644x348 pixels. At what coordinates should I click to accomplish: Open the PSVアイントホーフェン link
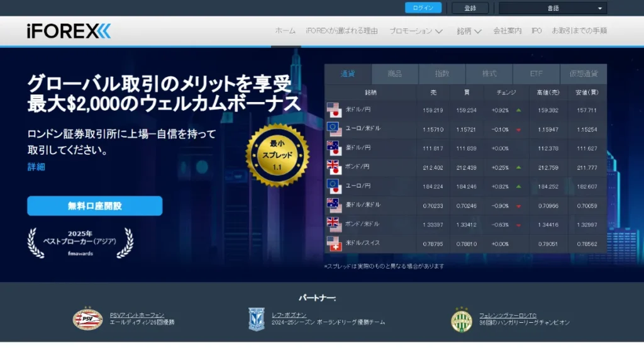[137, 315]
